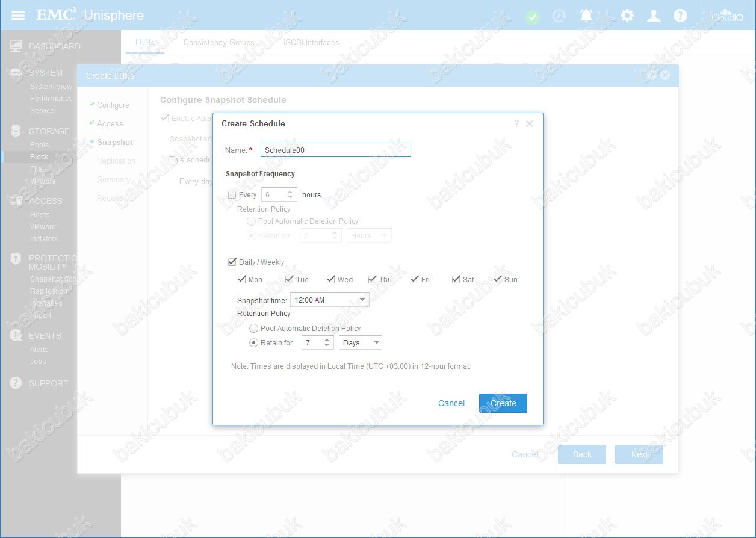Switch to the LUNs tab

[145, 42]
